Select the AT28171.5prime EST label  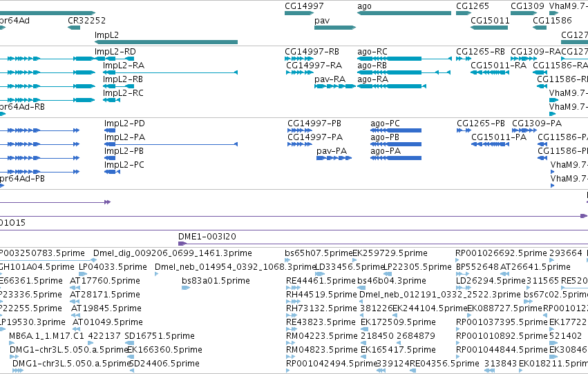(x=105, y=295)
